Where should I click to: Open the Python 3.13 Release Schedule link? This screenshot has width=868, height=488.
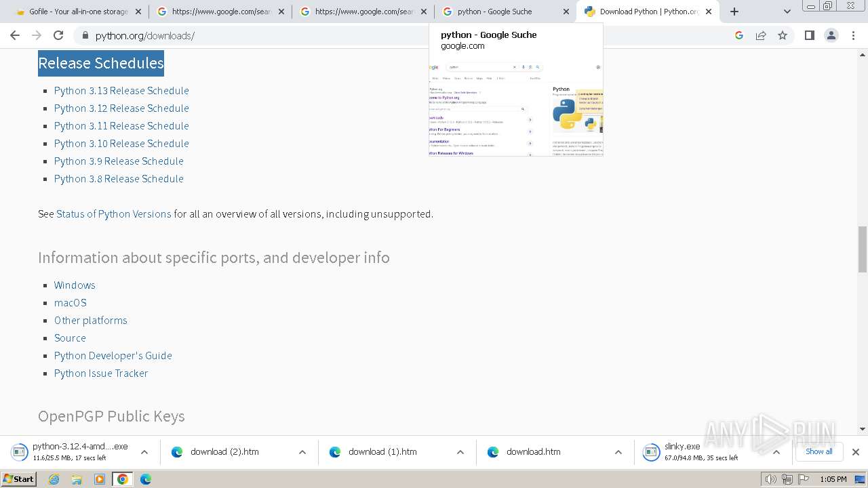(121, 91)
